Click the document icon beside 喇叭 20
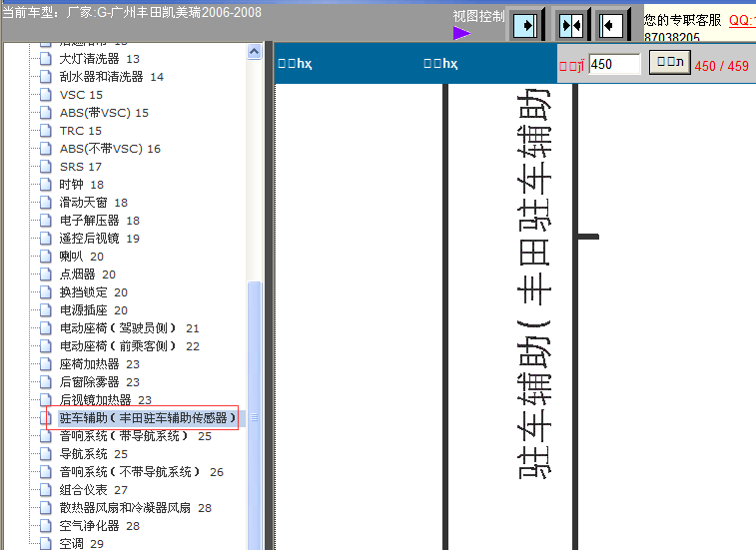756x550 pixels. point(46,256)
